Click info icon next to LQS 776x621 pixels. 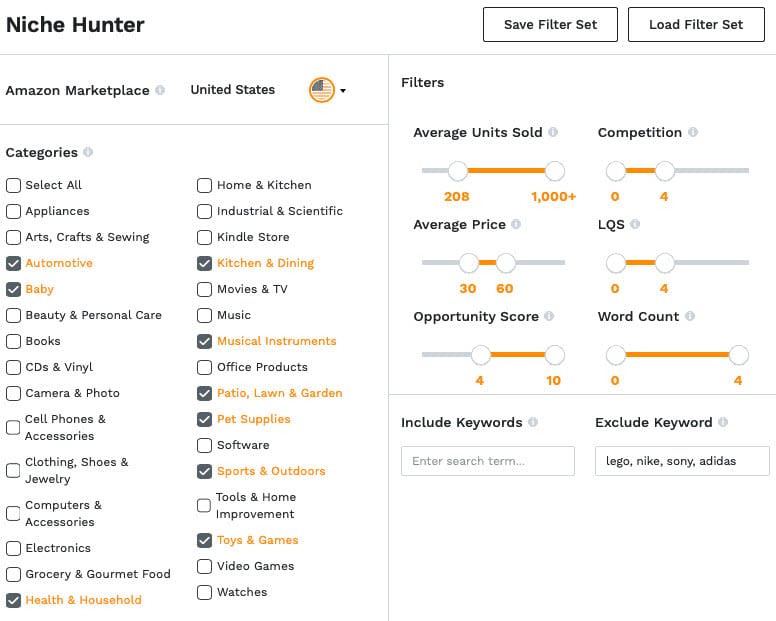tap(635, 224)
